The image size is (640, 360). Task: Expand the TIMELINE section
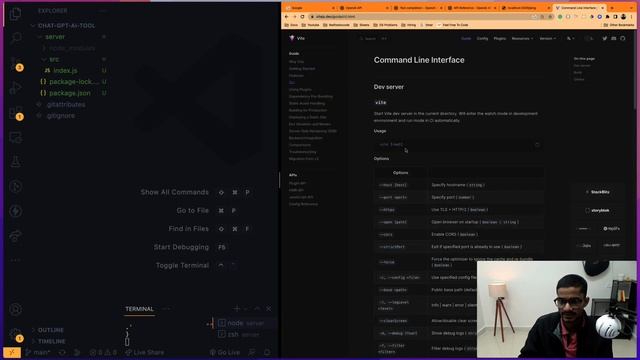(x=51, y=341)
